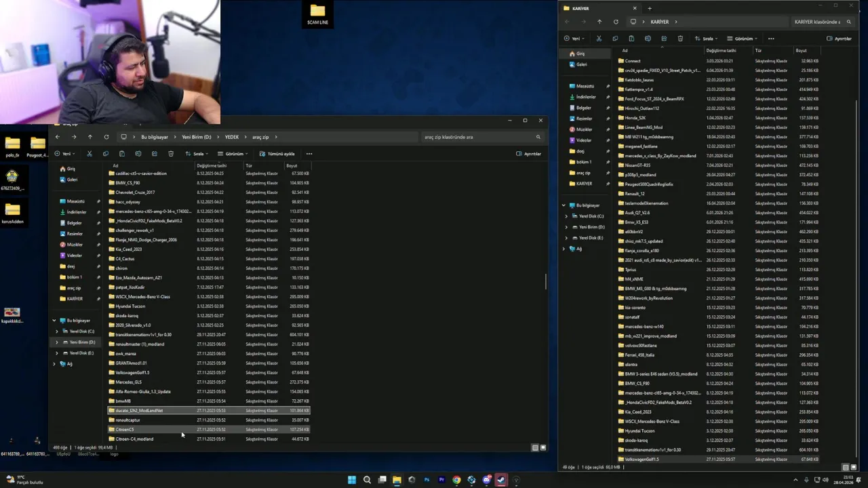The width and height of the screenshot is (868, 488).
Task: Switch to details view in araç zip window
Action: point(535,447)
